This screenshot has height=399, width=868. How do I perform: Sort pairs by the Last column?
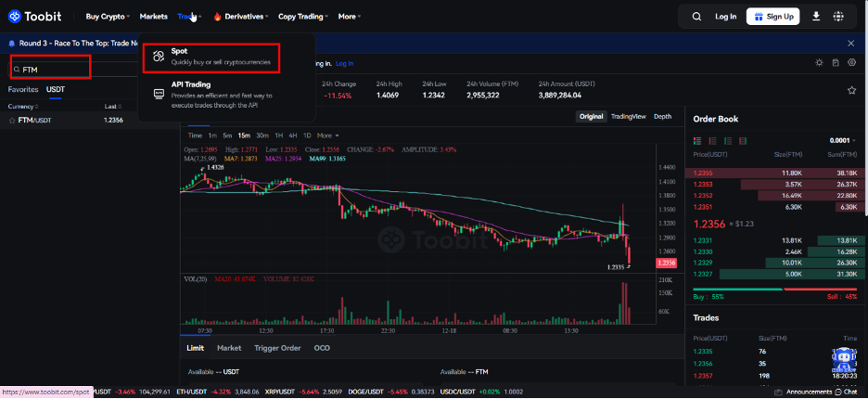click(112, 107)
